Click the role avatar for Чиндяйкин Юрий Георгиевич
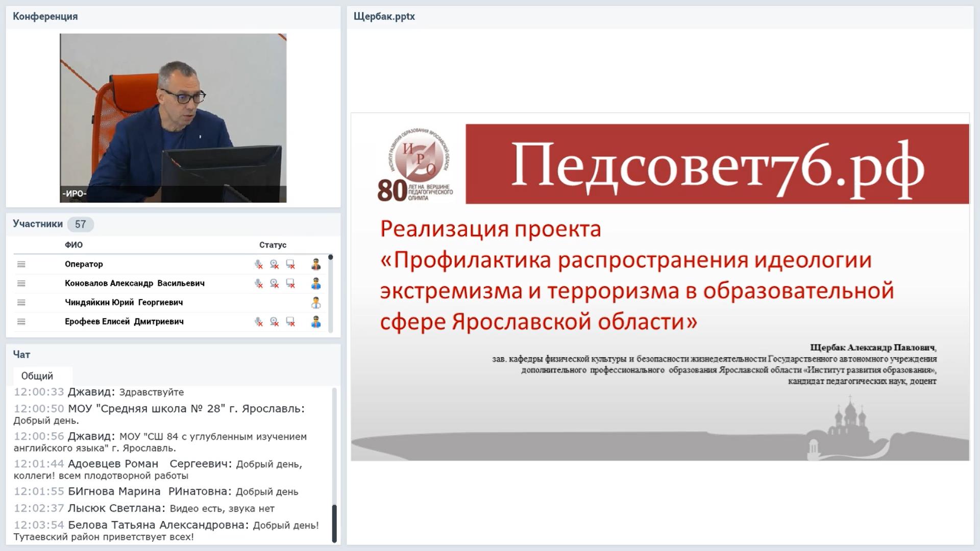Screen dimensions: 980x551 point(316,303)
